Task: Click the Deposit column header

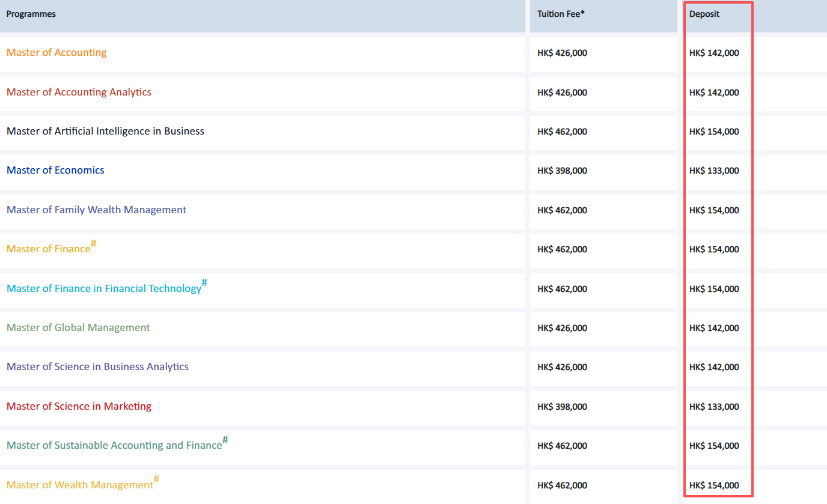Action: coord(704,14)
